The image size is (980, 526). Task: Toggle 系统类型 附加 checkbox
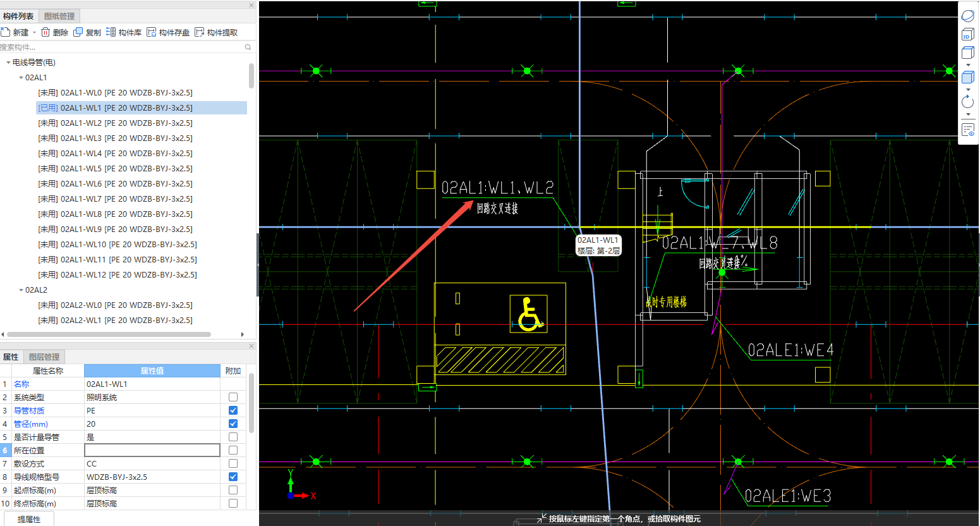coord(233,397)
